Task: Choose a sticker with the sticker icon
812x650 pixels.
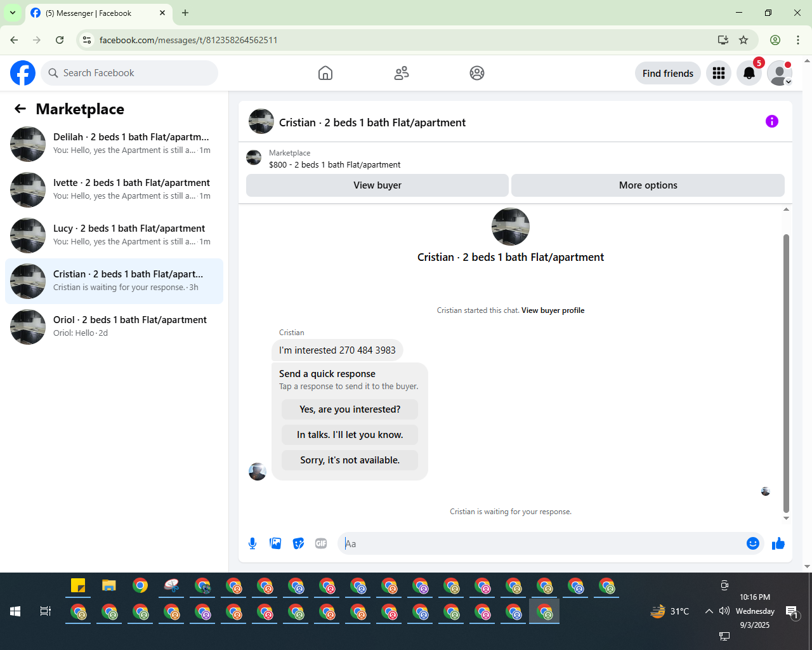Action: point(298,543)
